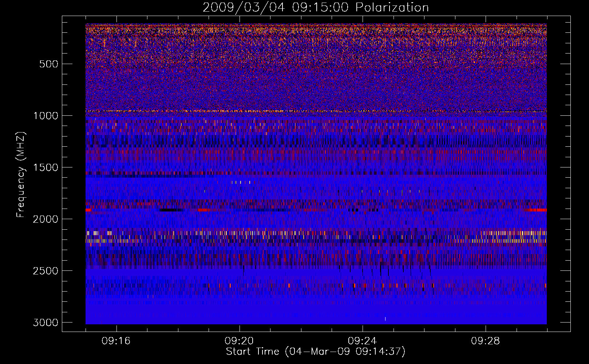Click the "1500" frequency tick label
The width and height of the screenshot is (589, 364).
click(46, 167)
